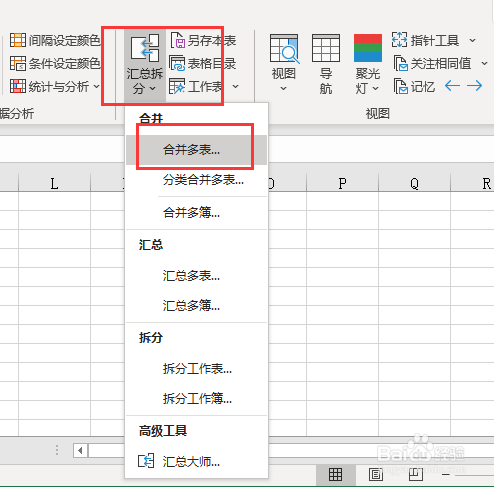Click the 汇总大师 icon in the menu

tap(146, 461)
